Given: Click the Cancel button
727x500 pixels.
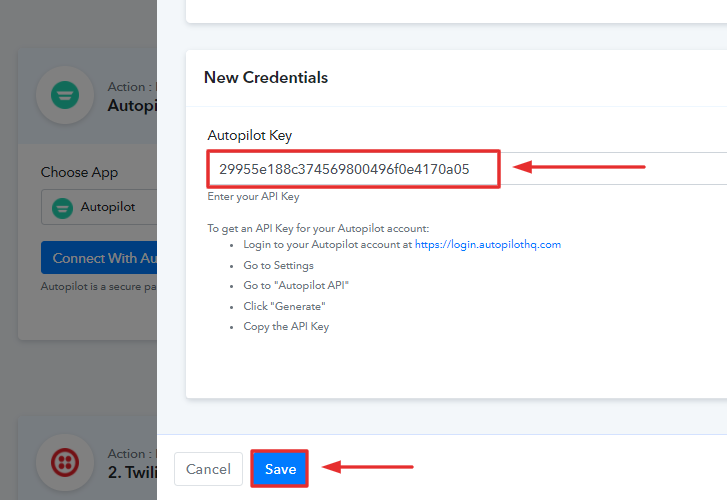Looking at the screenshot, I should [208, 469].
